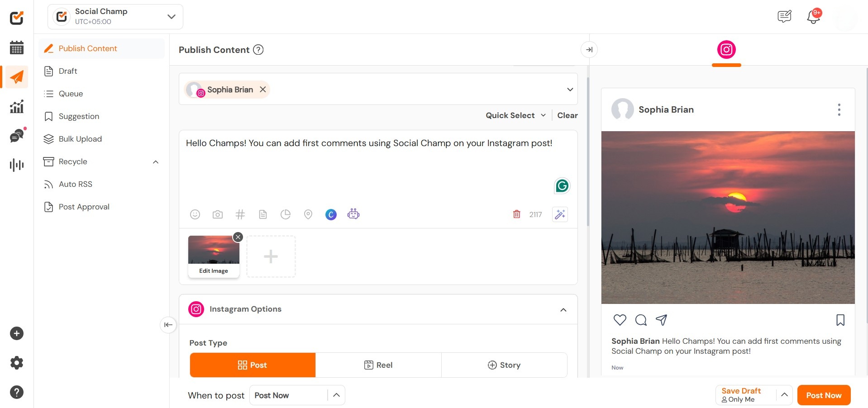This screenshot has height=408, width=868.
Task: Launch the AI robot assistant icon
Action: click(x=353, y=214)
